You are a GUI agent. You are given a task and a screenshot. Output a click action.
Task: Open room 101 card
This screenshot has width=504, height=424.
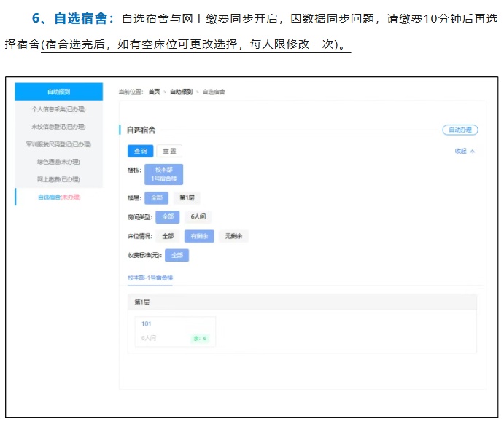point(174,331)
